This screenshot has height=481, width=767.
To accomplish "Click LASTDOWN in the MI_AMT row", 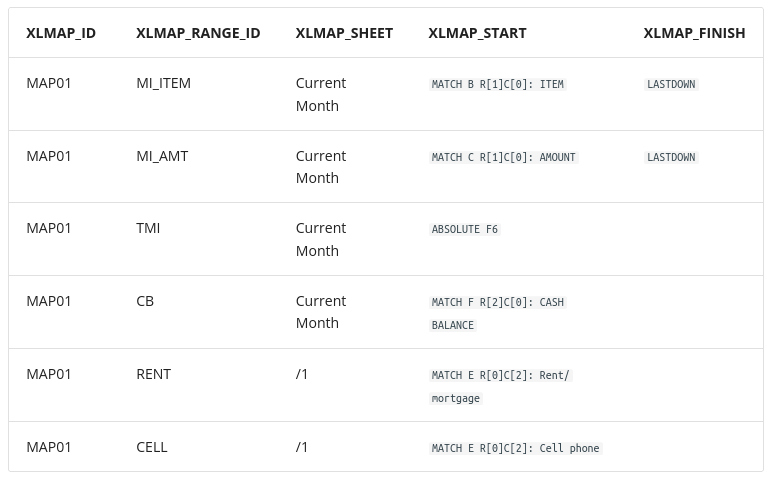I will 671,158.
